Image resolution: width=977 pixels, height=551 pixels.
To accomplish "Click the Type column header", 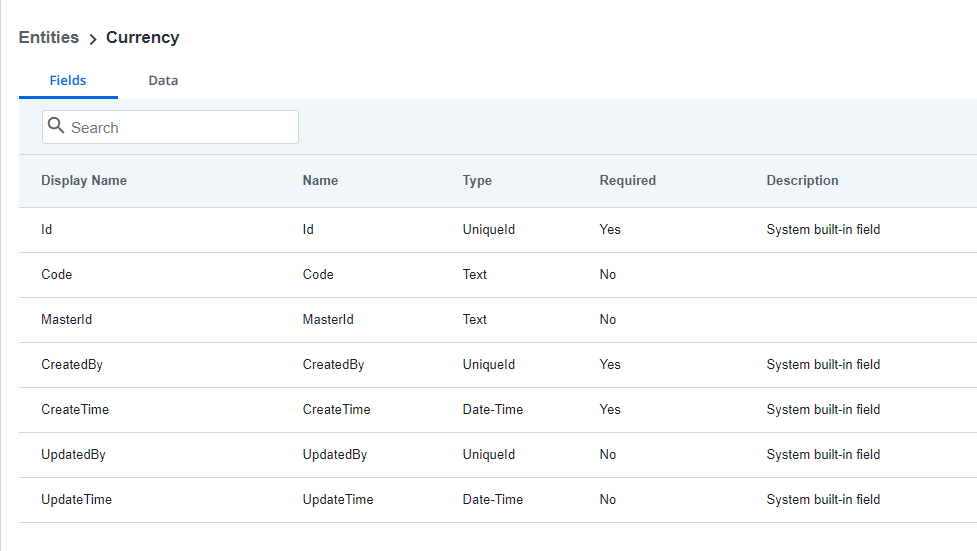I will tap(477, 181).
